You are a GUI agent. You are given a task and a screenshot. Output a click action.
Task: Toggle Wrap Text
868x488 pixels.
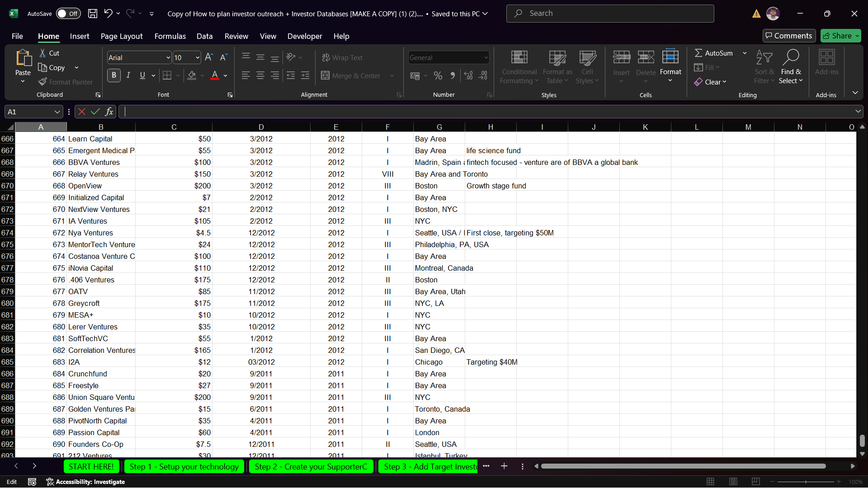coord(342,57)
